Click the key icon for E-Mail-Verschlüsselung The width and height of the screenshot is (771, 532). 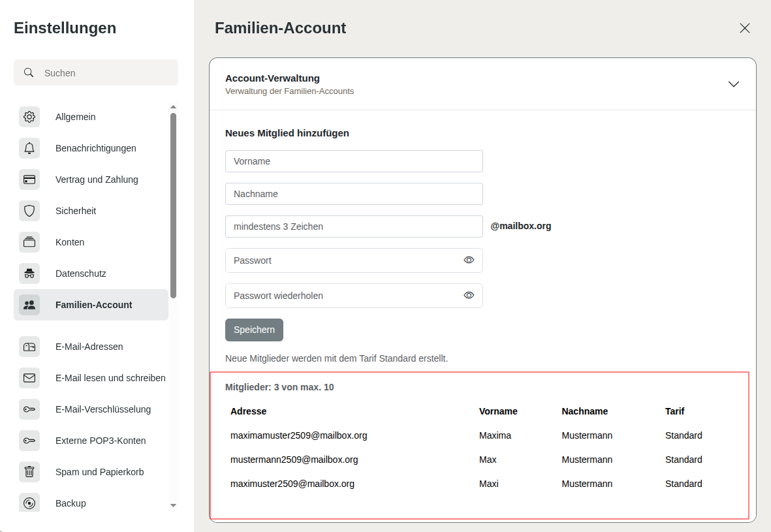(29, 409)
